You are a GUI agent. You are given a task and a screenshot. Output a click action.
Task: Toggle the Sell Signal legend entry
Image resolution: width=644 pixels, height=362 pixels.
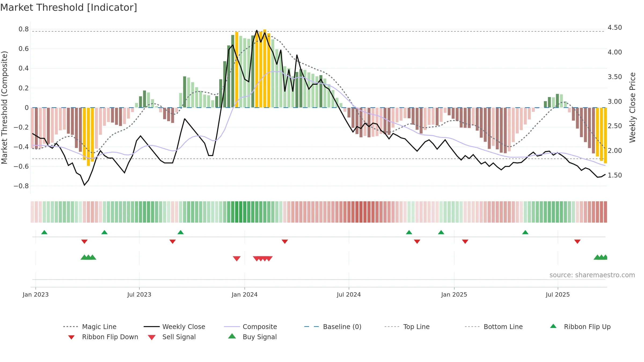click(172, 337)
